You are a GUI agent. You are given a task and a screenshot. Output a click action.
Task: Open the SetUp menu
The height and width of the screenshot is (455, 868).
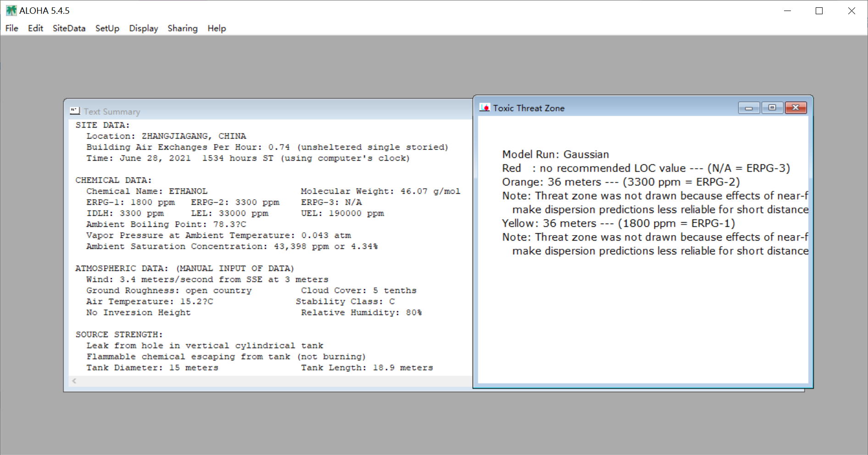107,28
